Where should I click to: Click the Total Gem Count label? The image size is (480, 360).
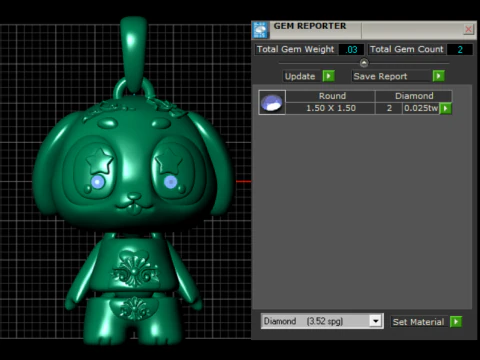[407, 49]
